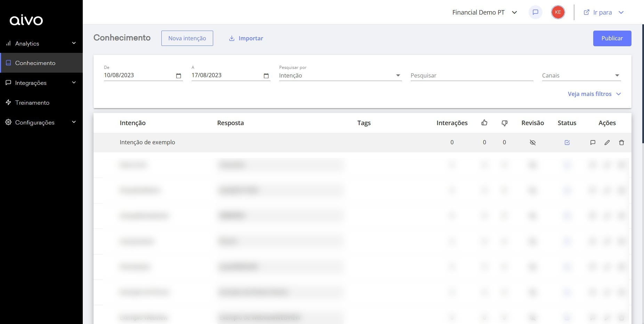Click the KE user avatar
Image resolution: width=644 pixels, height=324 pixels.
pos(558,13)
